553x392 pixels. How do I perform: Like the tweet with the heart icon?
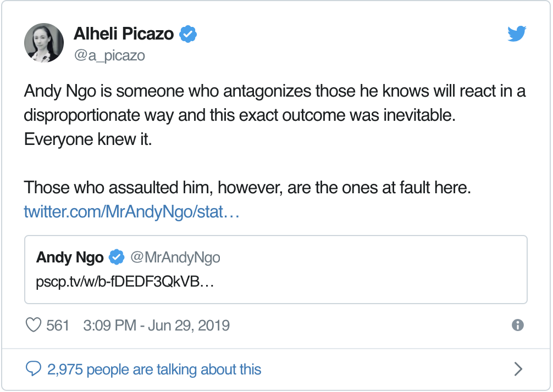[x=34, y=325]
